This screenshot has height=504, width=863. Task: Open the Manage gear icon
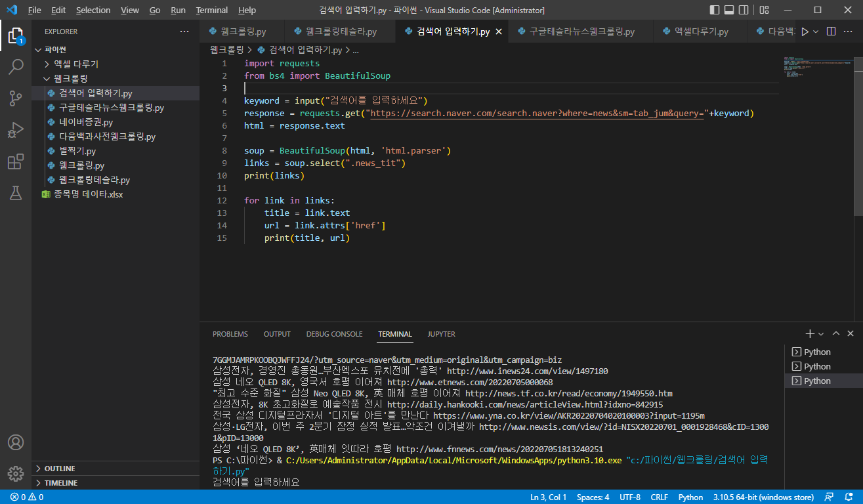tap(16, 473)
